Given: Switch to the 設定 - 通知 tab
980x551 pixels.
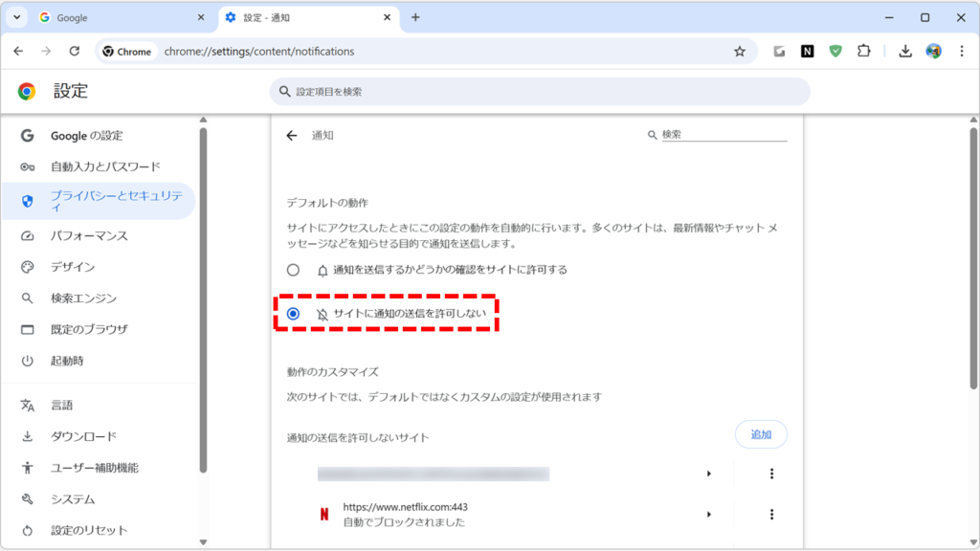Looking at the screenshot, I should coord(308,17).
